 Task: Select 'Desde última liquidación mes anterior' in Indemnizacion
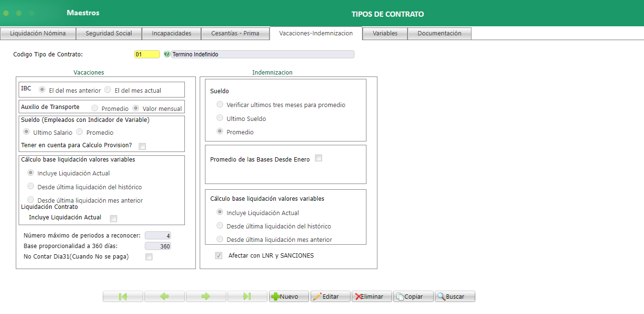tap(220, 239)
